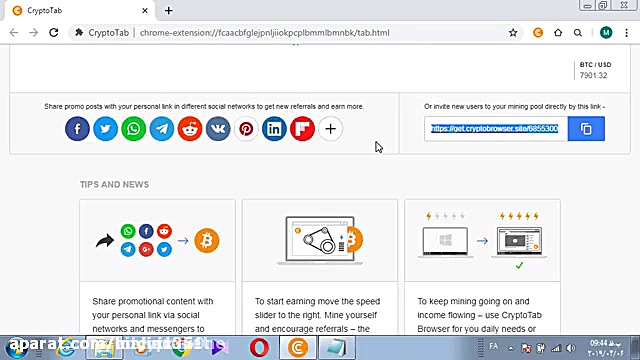Image resolution: width=640 pixels, height=360 pixels.
Task: Click the extension puzzle icon in address bar
Action: pos(79,33)
